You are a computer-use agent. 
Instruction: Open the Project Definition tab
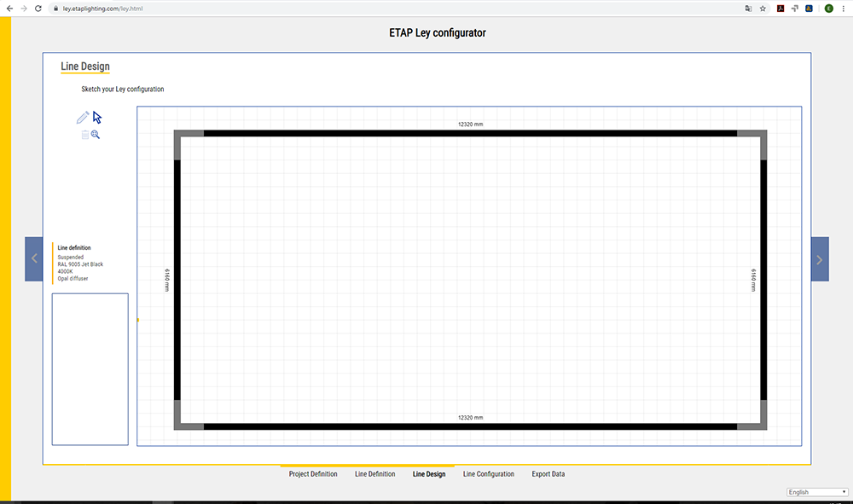(x=313, y=474)
